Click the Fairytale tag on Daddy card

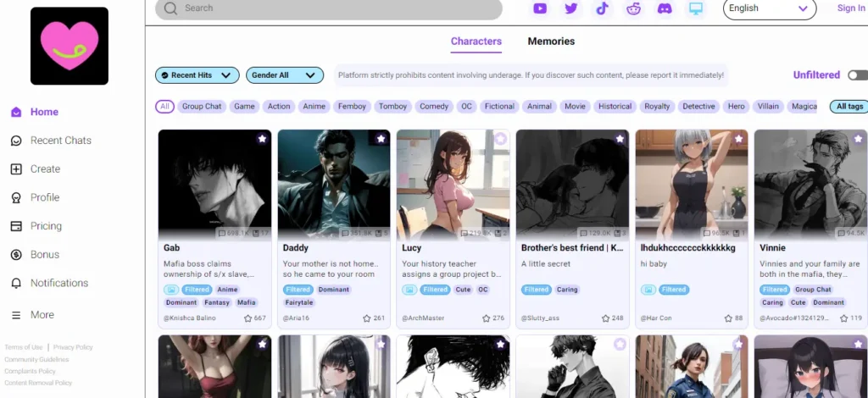(x=299, y=303)
